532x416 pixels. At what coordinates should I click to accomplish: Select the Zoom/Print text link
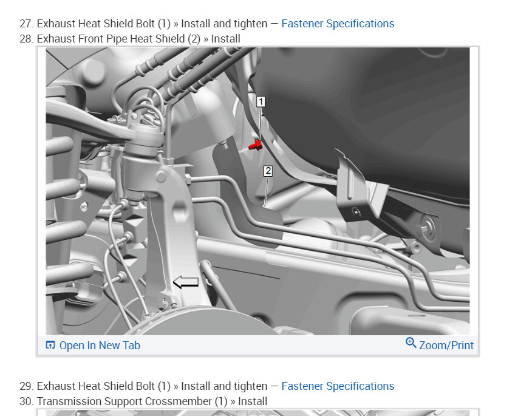[x=446, y=346]
